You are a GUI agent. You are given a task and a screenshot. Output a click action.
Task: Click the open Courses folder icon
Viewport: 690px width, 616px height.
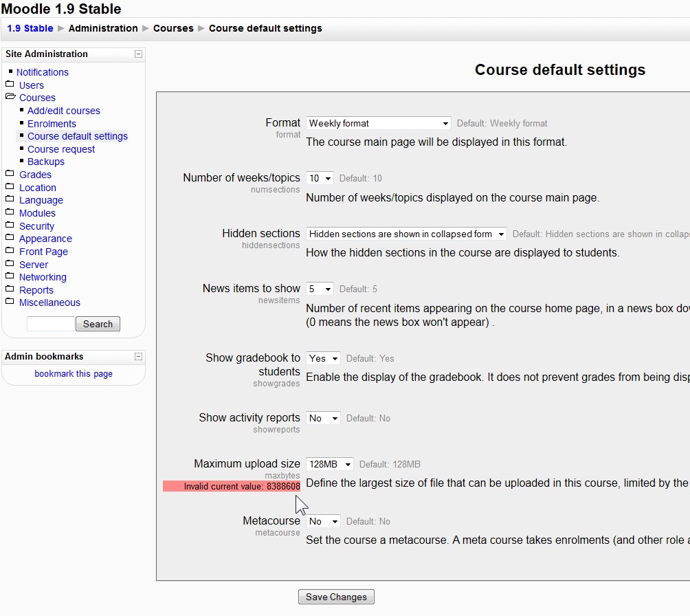click(x=10, y=96)
